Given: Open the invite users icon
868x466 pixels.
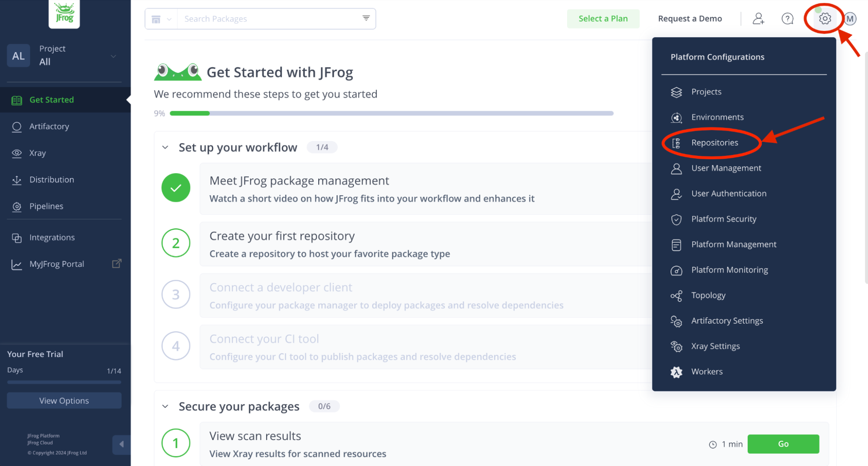Looking at the screenshot, I should (x=758, y=18).
